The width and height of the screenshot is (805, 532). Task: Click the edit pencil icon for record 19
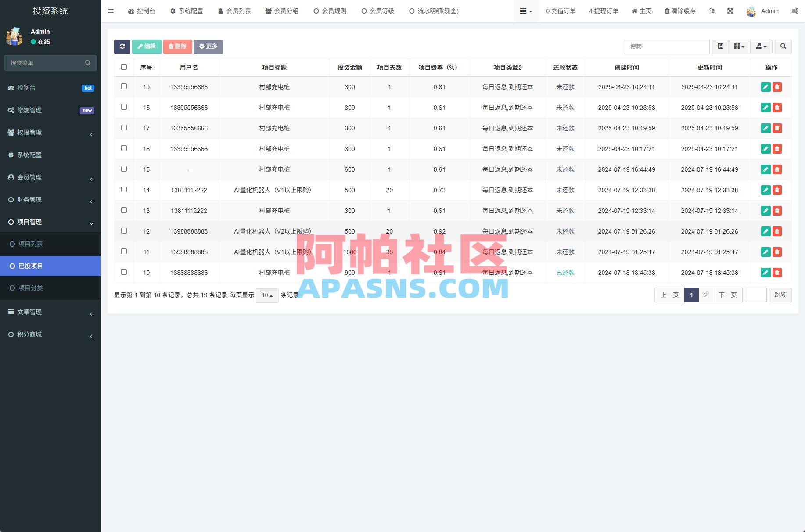pyautogui.click(x=765, y=87)
